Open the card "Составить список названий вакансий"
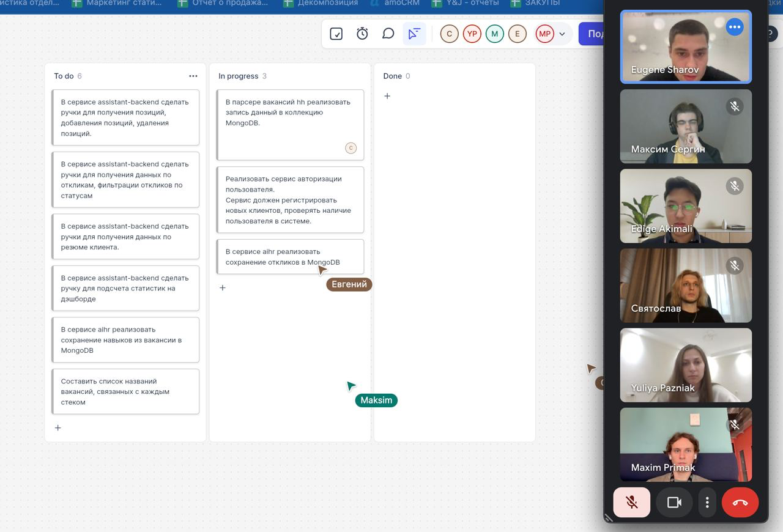This screenshot has width=783, height=532. pos(125,391)
